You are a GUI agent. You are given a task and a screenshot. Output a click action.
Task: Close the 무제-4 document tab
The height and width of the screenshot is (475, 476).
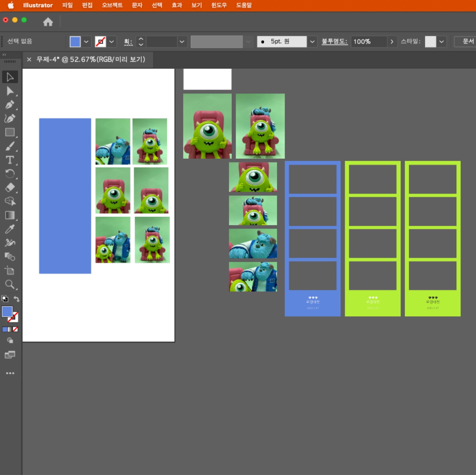click(x=29, y=59)
